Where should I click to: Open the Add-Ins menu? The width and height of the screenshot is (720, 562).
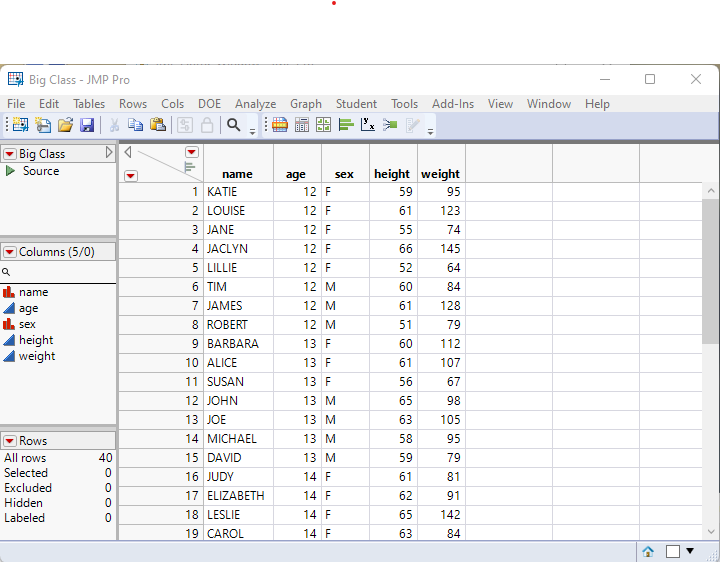pos(453,104)
